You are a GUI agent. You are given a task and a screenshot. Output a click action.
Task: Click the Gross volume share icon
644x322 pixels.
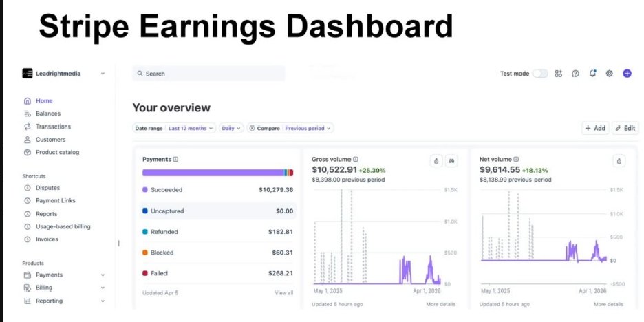[x=436, y=161]
